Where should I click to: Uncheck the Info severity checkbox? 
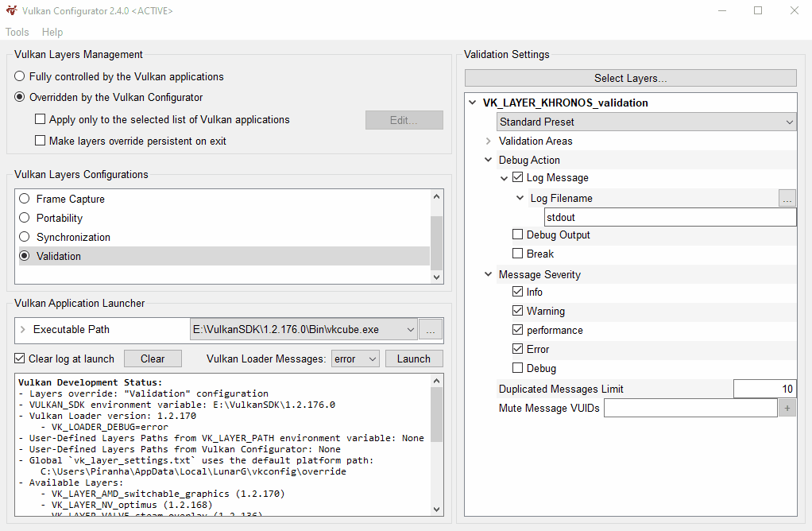[x=517, y=292]
